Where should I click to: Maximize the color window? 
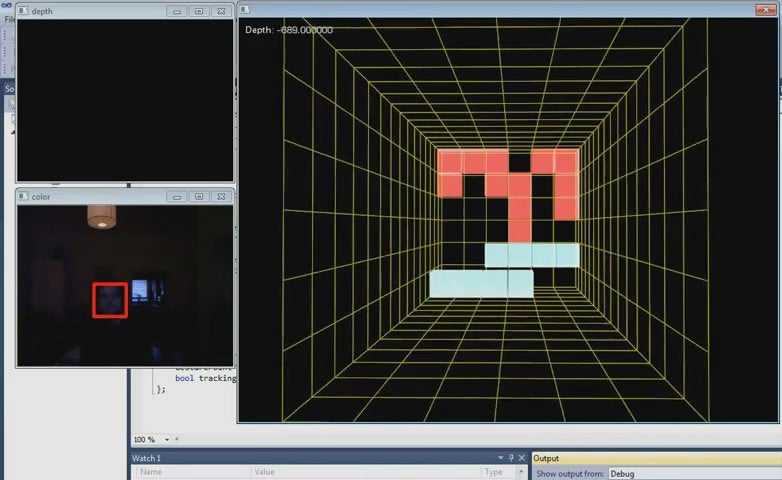(199, 197)
